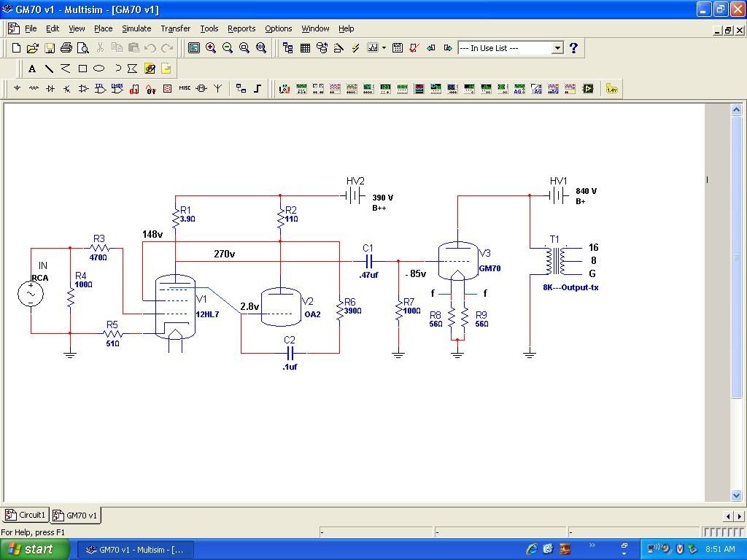Open the Edit menu

(x=53, y=28)
